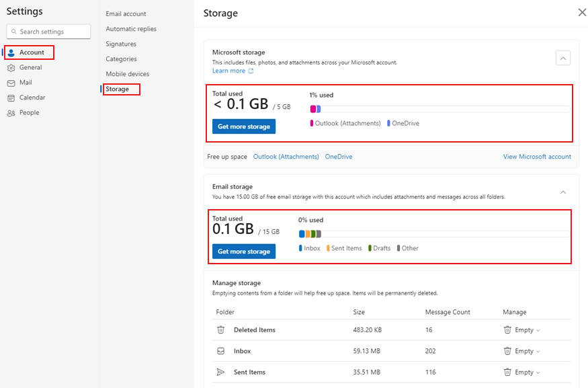
Task: Click the Email storage usage bar
Action: (434, 234)
